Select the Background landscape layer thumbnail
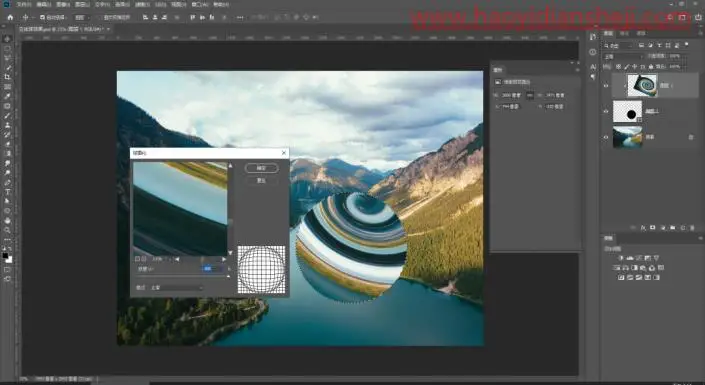This screenshot has width=705, height=385. [x=627, y=137]
